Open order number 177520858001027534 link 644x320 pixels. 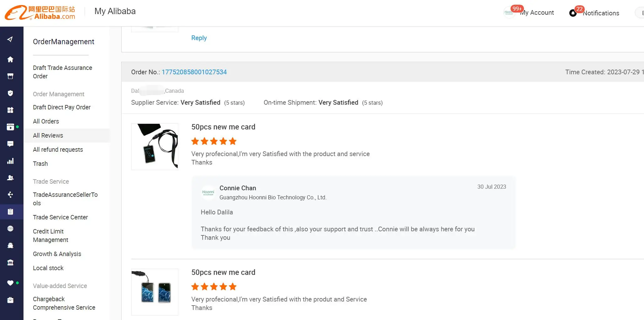click(194, 72)
